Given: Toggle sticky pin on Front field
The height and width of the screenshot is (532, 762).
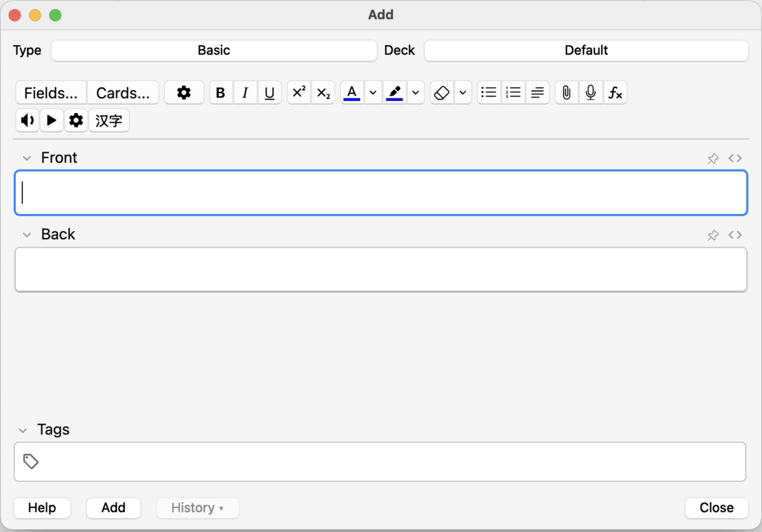Looking at the screenshot, I should point(713,158).
